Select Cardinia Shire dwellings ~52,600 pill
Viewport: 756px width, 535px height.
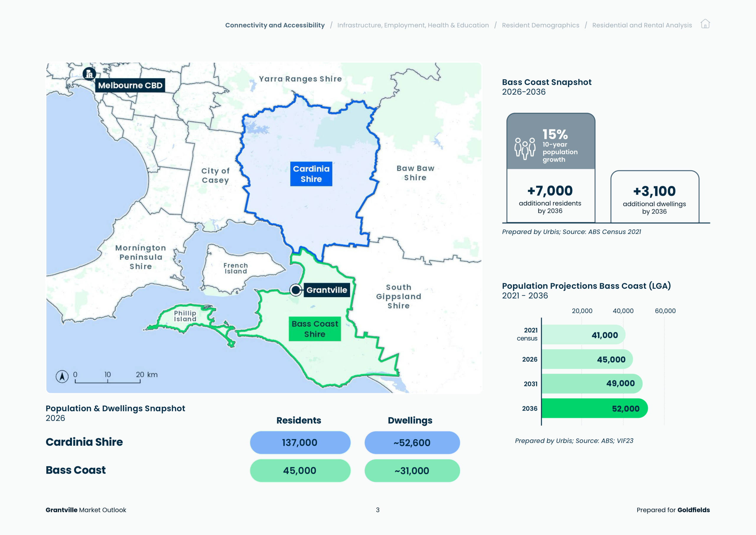412,443
